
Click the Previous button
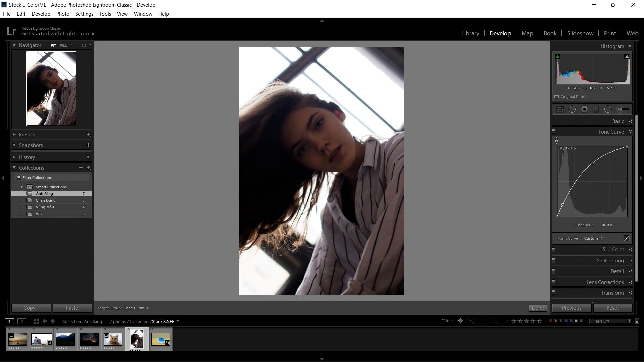click(572, 308)
